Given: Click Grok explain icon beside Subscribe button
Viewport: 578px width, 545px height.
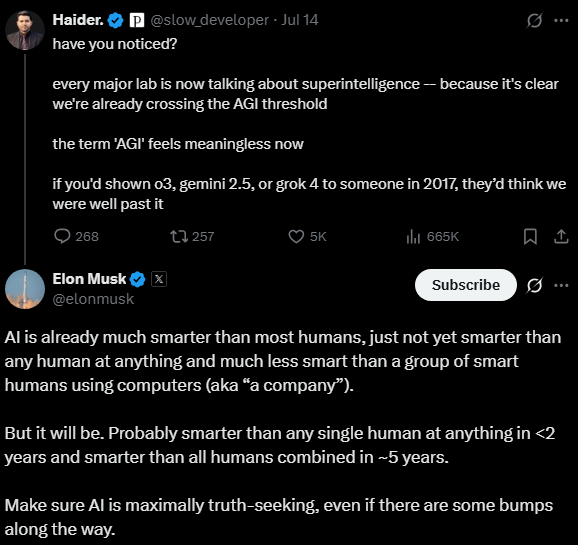Looking at the screenshot, I should [x=534, y=285].
